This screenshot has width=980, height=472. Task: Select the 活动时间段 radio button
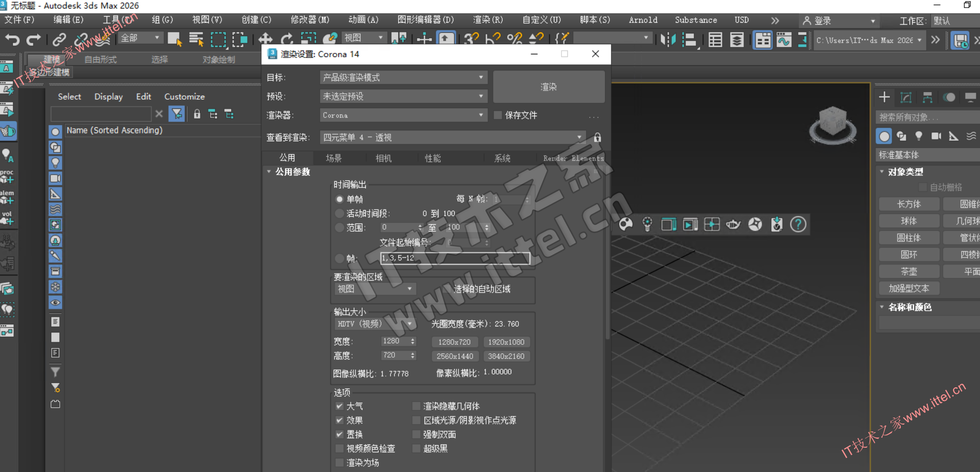coord(339,213)
